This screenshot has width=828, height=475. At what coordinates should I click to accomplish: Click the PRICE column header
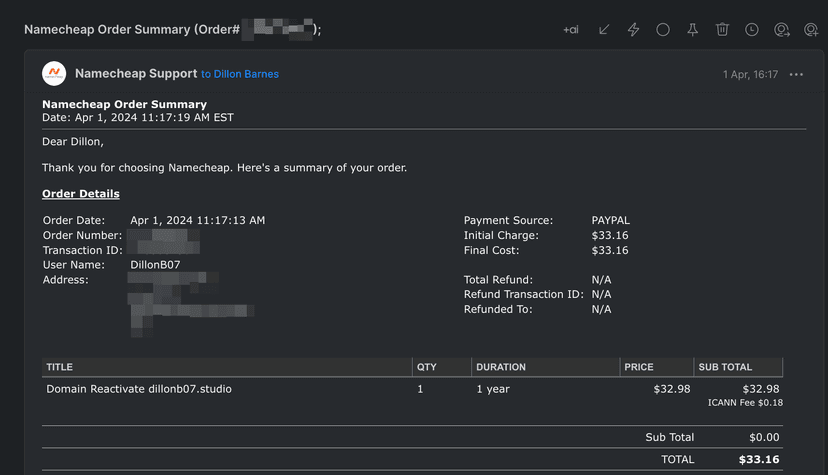pos(639,367)
